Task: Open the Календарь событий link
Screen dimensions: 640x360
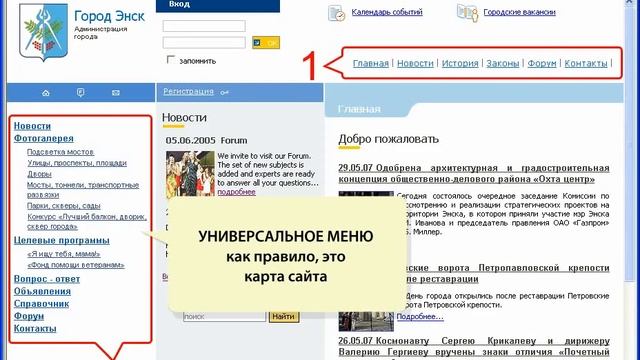Action: click(387, 12)
